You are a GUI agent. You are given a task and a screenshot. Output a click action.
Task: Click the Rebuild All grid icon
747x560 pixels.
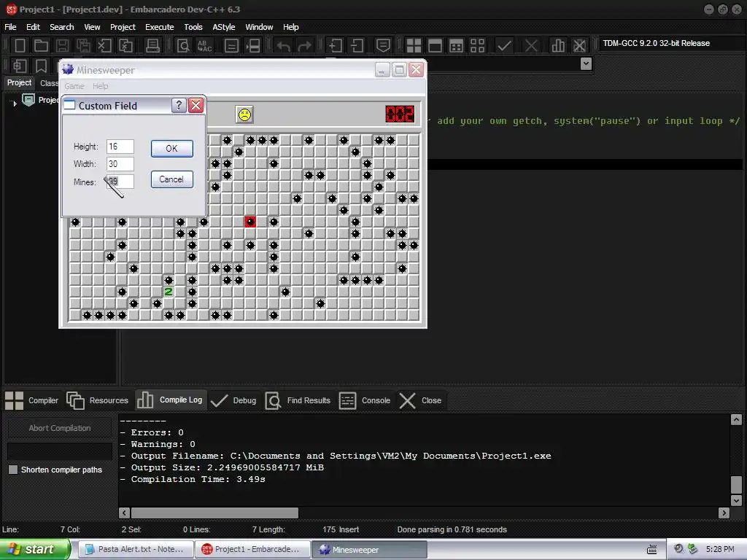[477, 46]
